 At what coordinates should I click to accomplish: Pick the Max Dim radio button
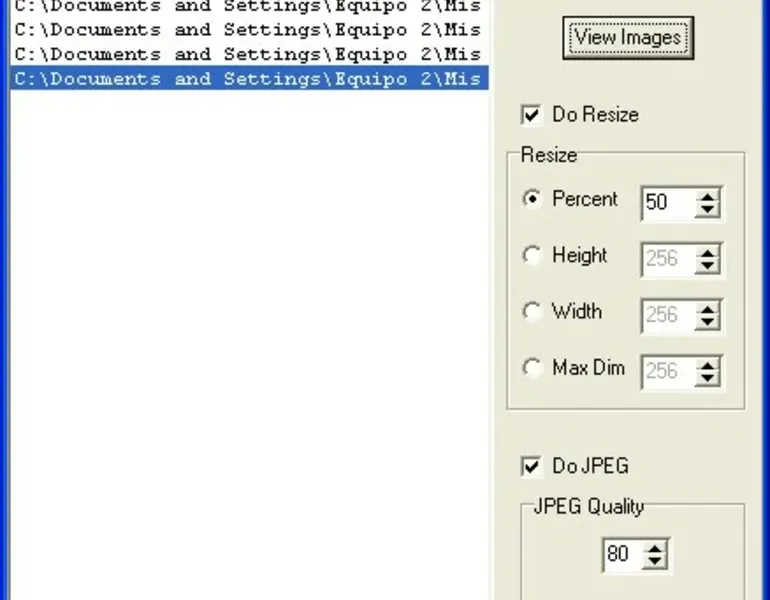click(x=531, y=368)
